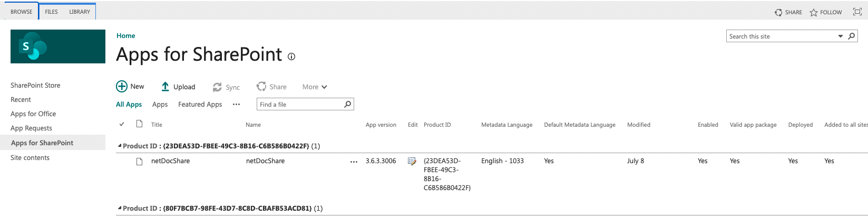Click the document icon in the netDocShare row
This screenshot has height=216, width=868.
[140, 162]
